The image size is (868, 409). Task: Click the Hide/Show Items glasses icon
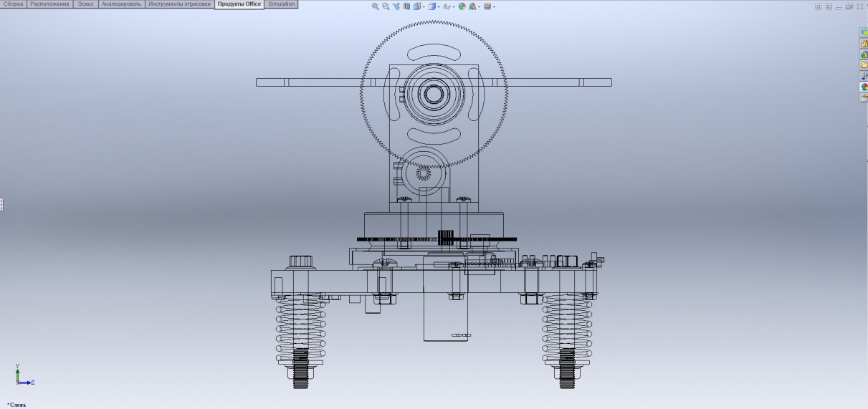447,6
